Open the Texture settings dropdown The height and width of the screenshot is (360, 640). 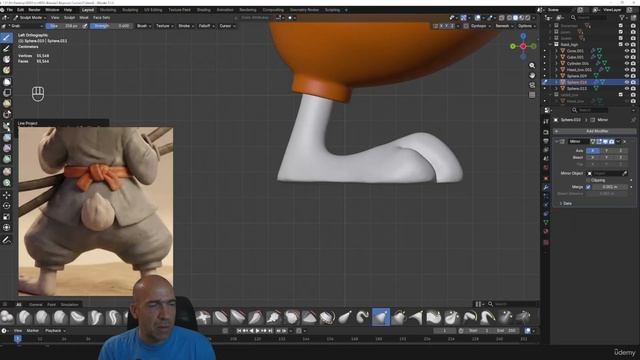(x=164, y=26)
